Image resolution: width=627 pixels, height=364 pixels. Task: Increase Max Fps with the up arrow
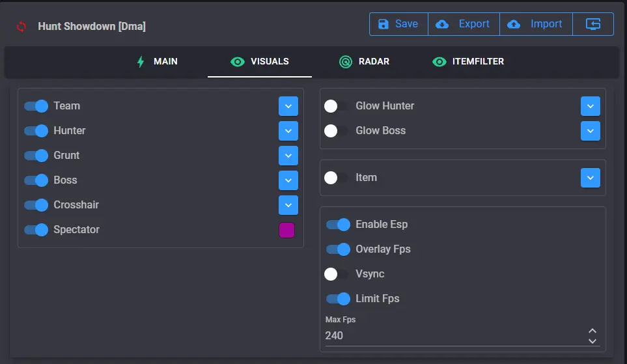point(592,331)
